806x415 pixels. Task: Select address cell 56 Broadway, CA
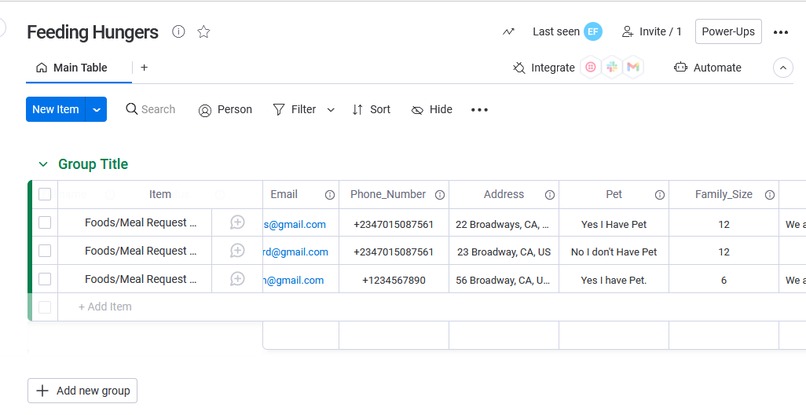point(504,280)
